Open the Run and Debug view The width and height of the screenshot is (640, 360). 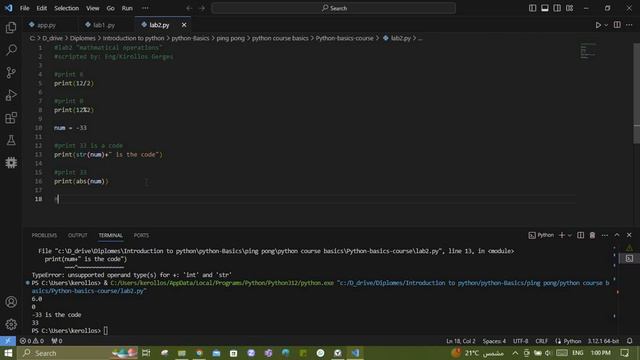(x=11, y=95)
